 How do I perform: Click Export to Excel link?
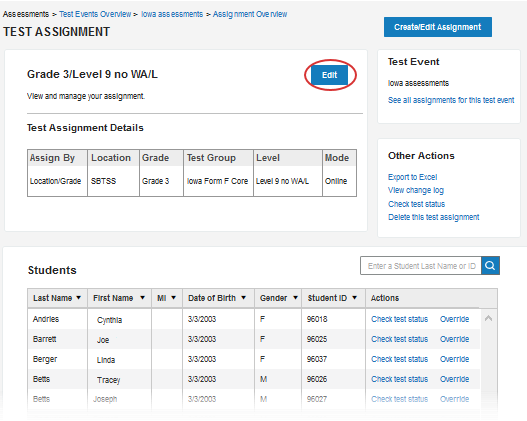[x=412, y=177]
